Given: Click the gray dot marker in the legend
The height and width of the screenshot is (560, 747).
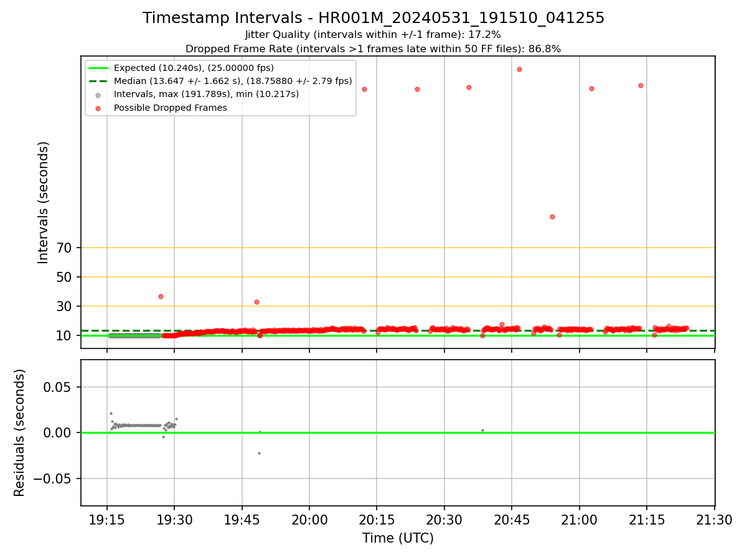Looking at the screenshot, I should click(x=98, y=95).
